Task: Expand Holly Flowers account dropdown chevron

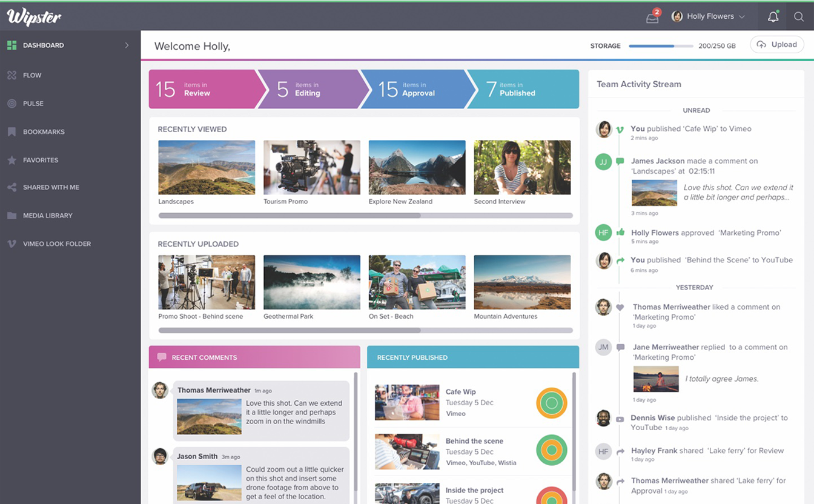Action: coord(742,17)
